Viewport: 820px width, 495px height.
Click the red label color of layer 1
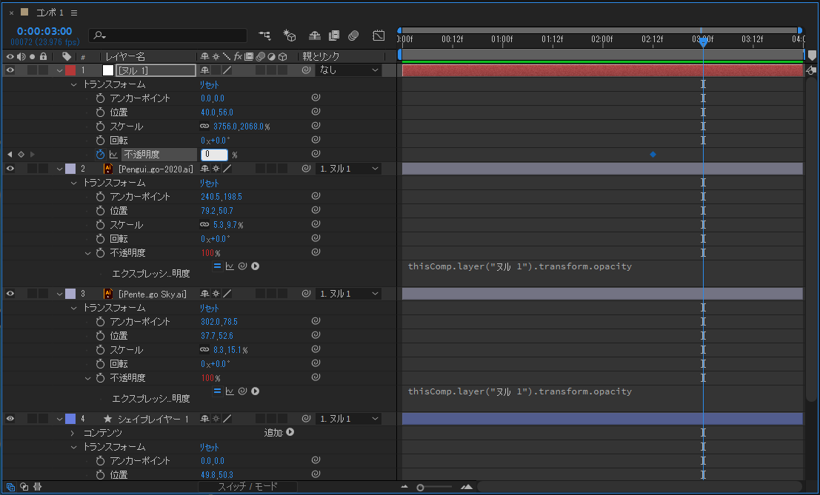(70, 70)
